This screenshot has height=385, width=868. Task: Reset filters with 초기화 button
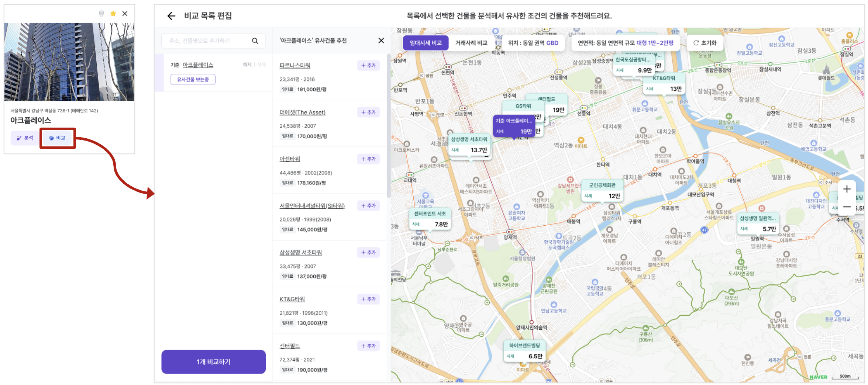705,43
